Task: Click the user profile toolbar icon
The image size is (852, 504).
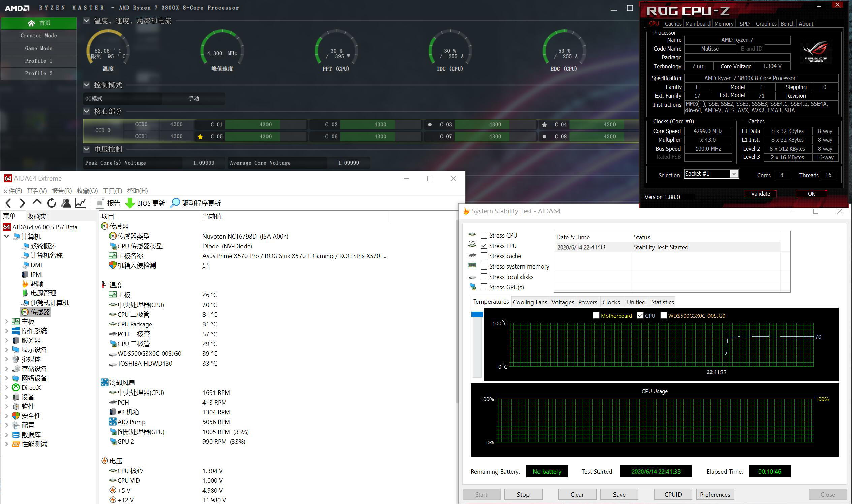Action: click(x=66, y=203)
